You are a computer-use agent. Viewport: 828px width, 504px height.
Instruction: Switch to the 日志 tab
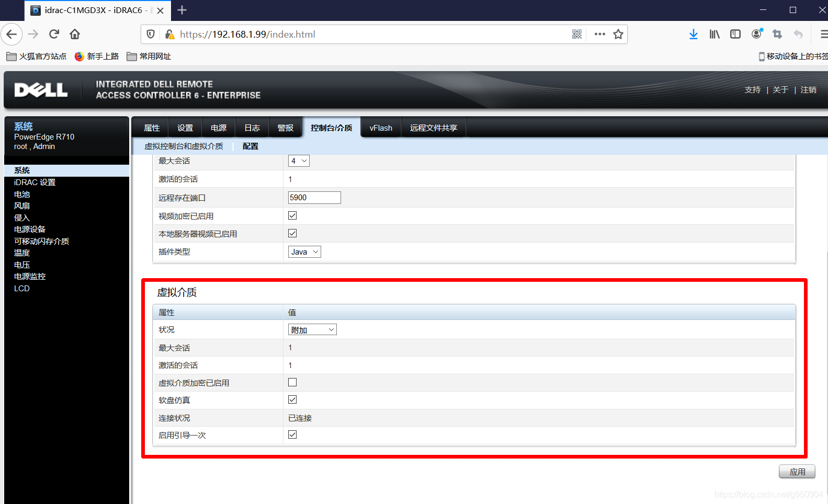252,128
